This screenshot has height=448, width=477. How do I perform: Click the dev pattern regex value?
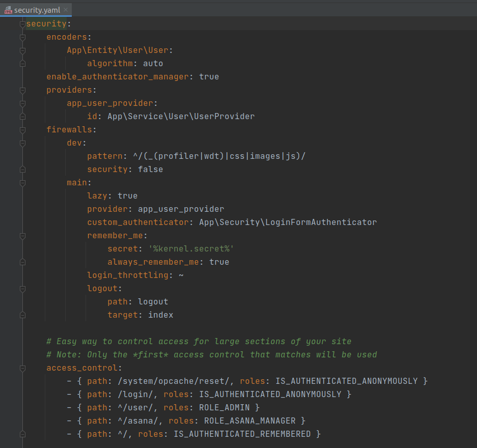click(219, 156)
